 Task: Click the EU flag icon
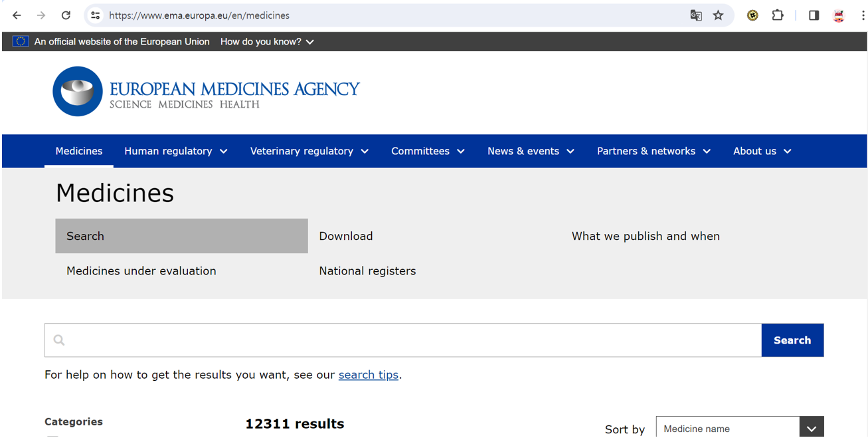(x=21, y=41)
